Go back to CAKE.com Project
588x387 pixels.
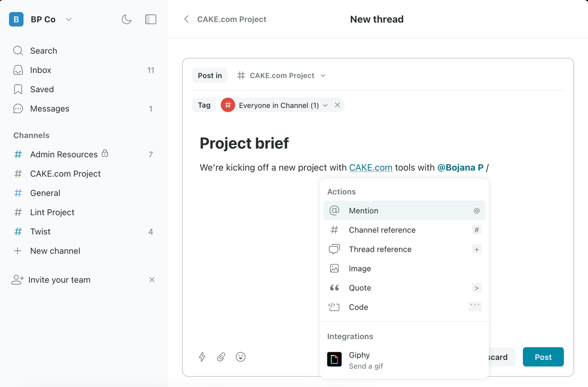click(x=225, y=20)
